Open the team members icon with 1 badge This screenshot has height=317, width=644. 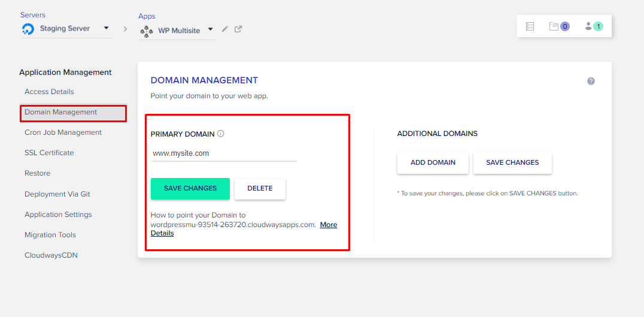tap(593, 26)
